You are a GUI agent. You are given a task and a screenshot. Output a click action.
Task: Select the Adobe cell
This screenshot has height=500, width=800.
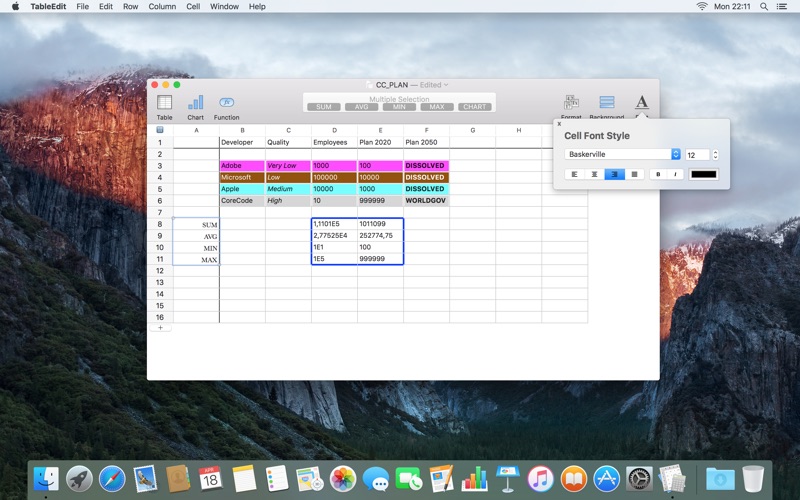point(242,166)
